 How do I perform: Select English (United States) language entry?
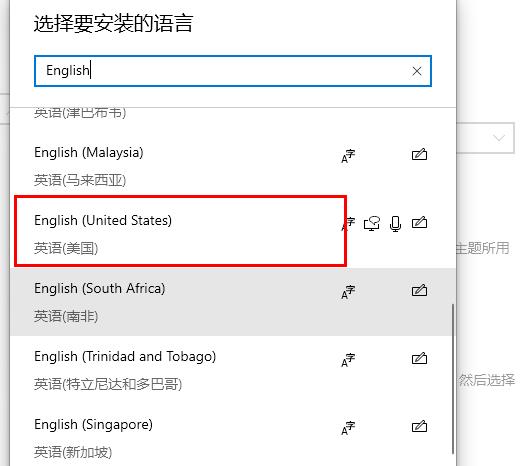[x=233, y=234]
